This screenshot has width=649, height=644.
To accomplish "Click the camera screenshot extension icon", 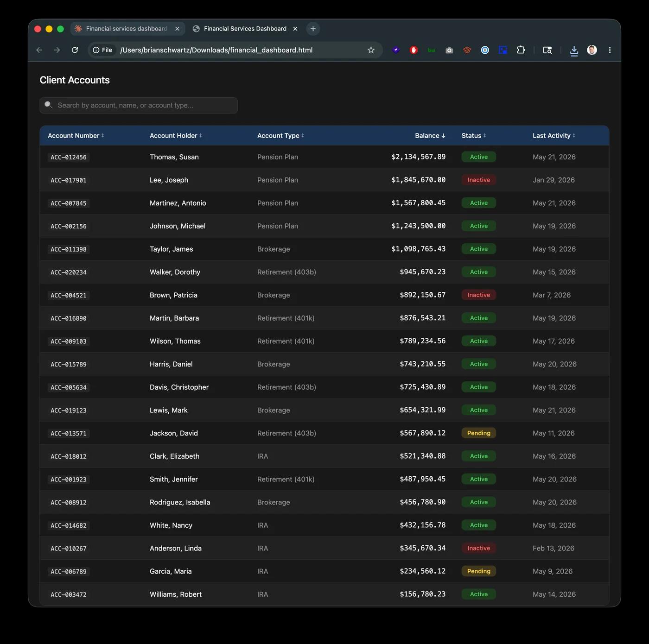I will 449,50.
